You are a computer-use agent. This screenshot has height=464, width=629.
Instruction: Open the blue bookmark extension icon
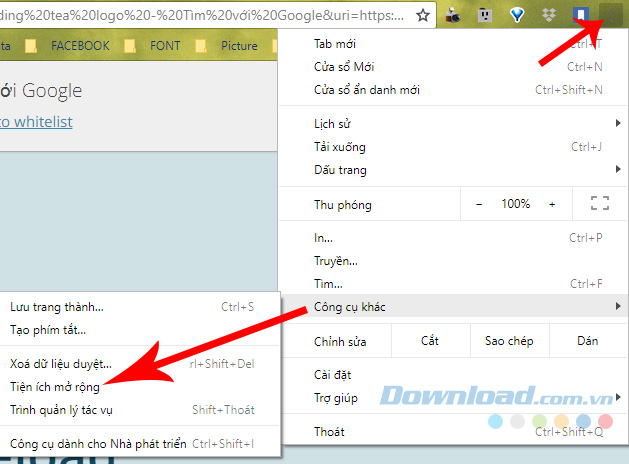pyautogui.click(x=580, y=15)
